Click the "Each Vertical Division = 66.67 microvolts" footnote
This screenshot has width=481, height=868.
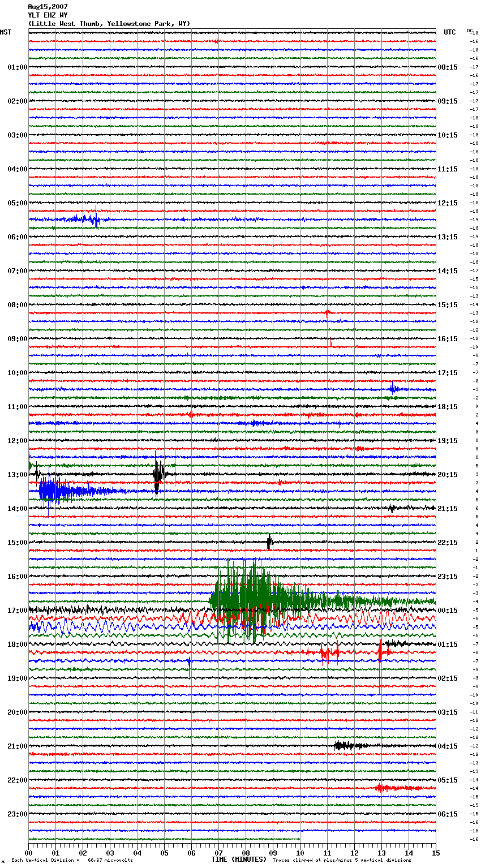click(72, 861)
